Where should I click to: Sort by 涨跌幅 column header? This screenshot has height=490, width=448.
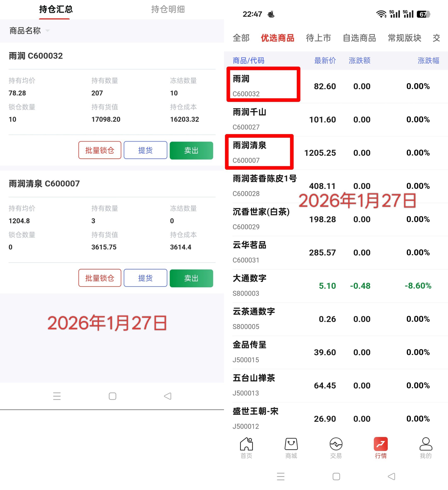coord(428,61)
